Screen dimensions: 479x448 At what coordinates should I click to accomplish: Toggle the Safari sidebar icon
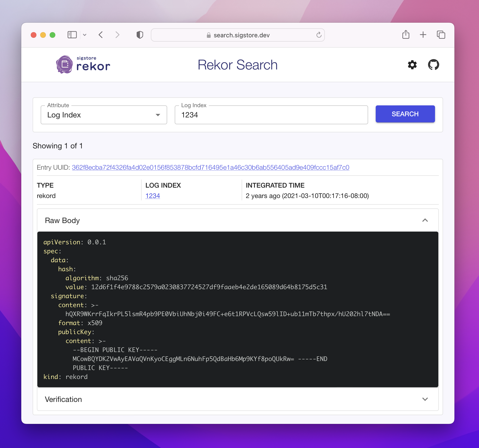click(72, 35)
